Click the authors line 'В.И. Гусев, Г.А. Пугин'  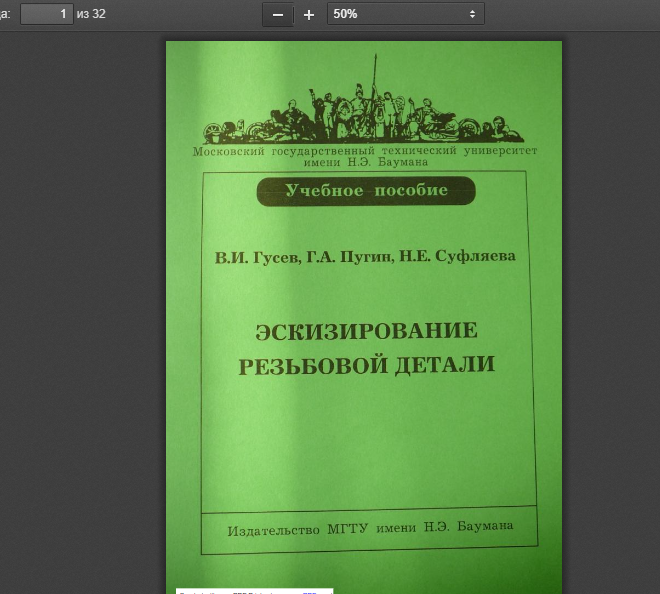[x=304, y=257]
